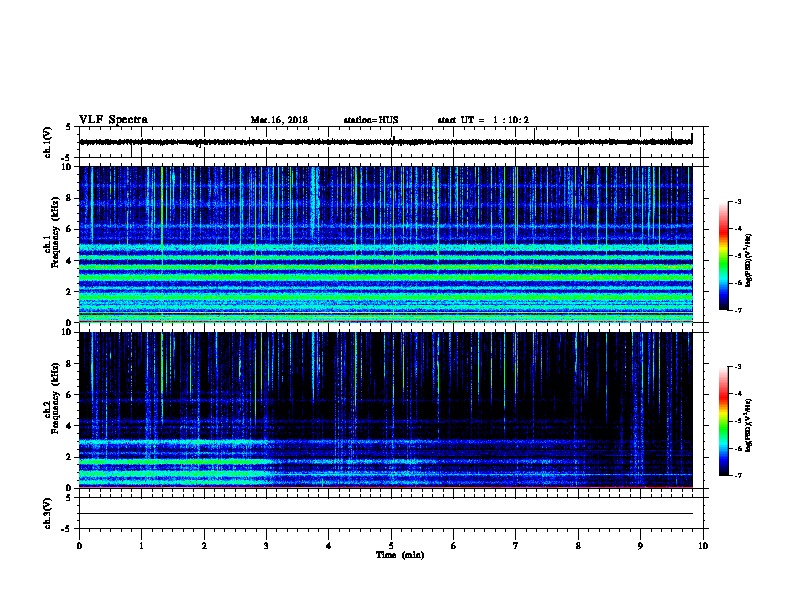Viewport: 792px width, 612px height.
Task: Click the ch.2 colorbar log(PSD) label
Action: coord(748,425)
